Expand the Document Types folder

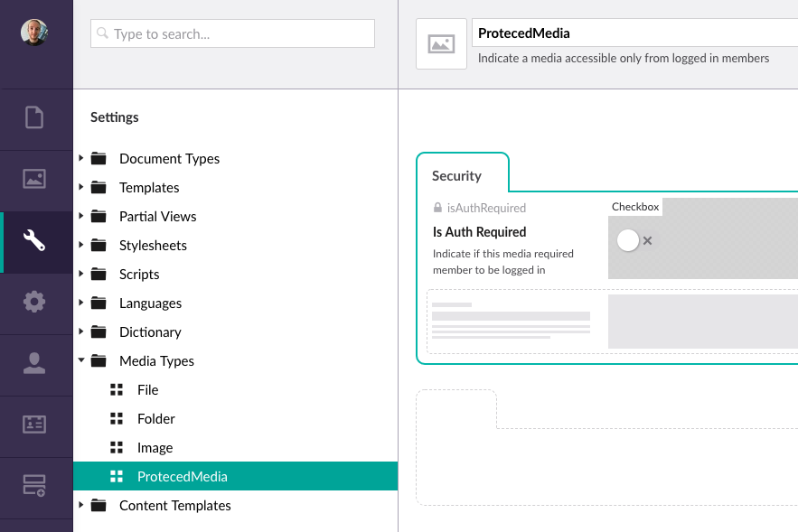click(x=81, y=158)
